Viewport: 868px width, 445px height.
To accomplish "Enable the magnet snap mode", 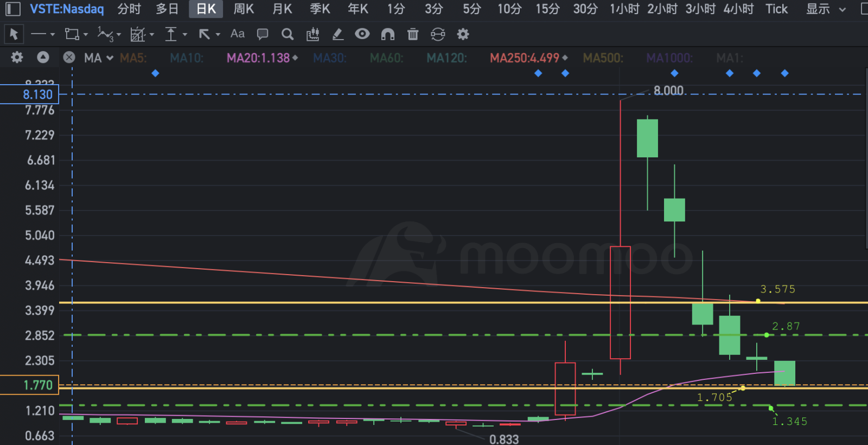I will pyautogui.click(x=387, y=34).
